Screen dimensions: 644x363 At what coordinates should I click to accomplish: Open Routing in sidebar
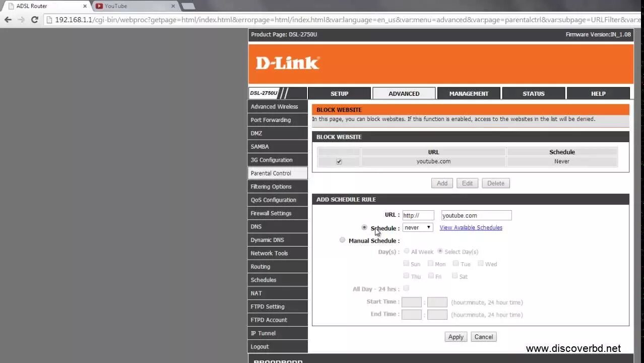pyautogui.click(x=278, y=267)
